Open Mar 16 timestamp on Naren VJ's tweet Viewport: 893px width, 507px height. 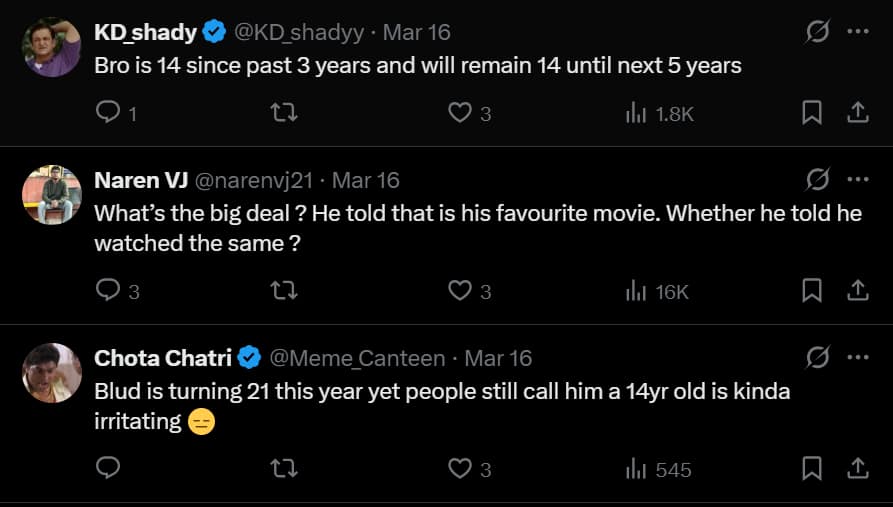[x=365, y=180]
